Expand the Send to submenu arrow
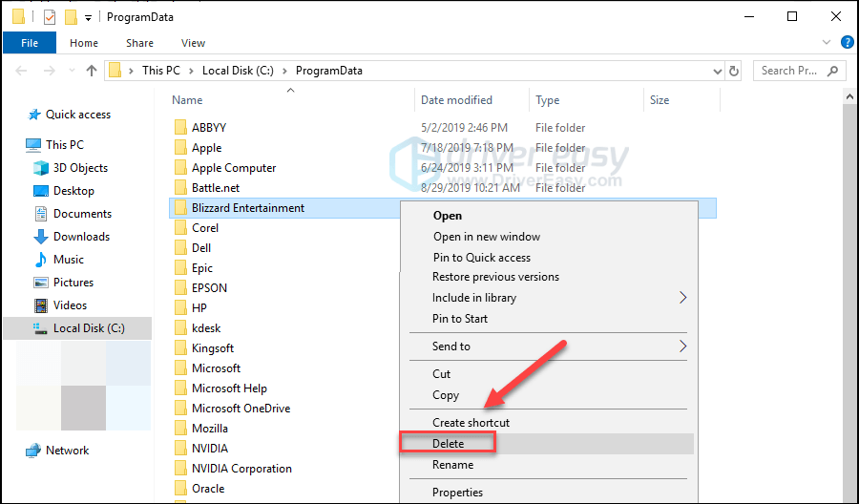Viewport: 859px width, 504px height. click(682, 346)
